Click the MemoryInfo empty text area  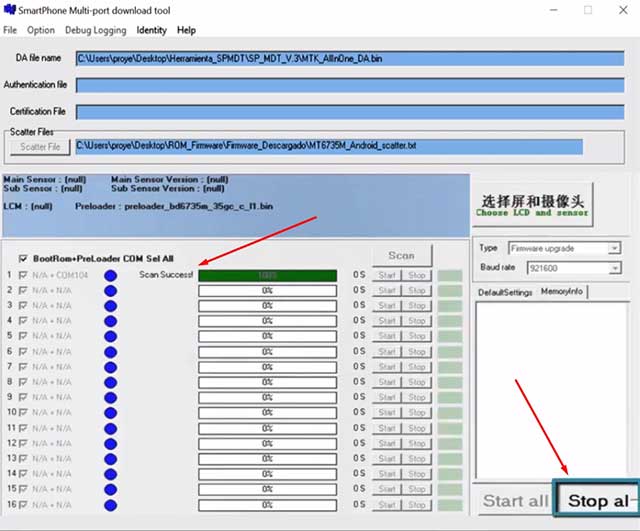coord(552,391)
